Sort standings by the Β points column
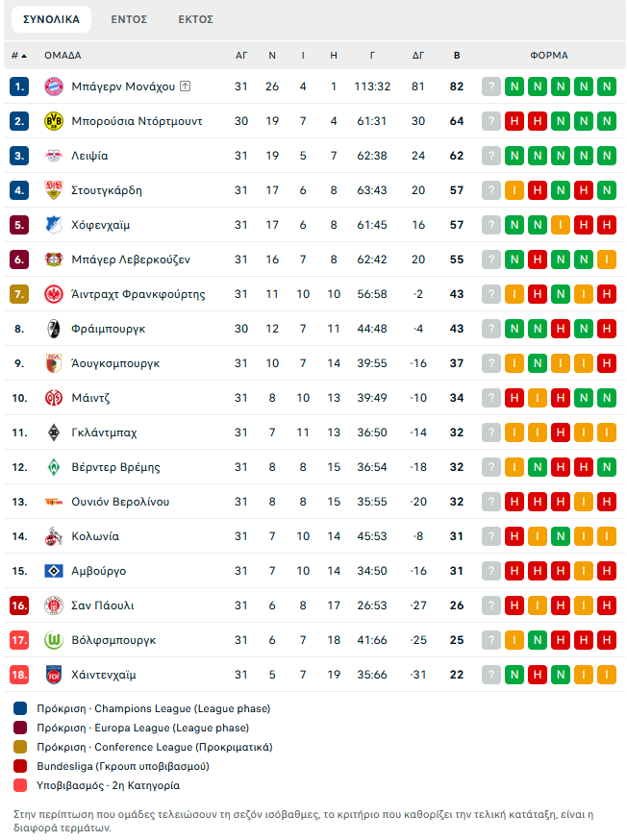The height and width of the screenshot is (840, 627). [x=457, y=55]
